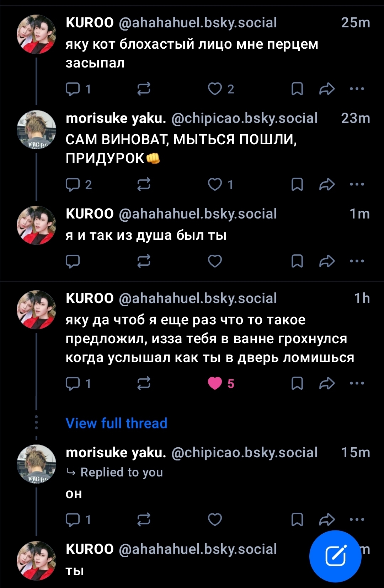Open KUROO's avatar on the top post
This screenshot has height=588, width=384.
(36, 34)
